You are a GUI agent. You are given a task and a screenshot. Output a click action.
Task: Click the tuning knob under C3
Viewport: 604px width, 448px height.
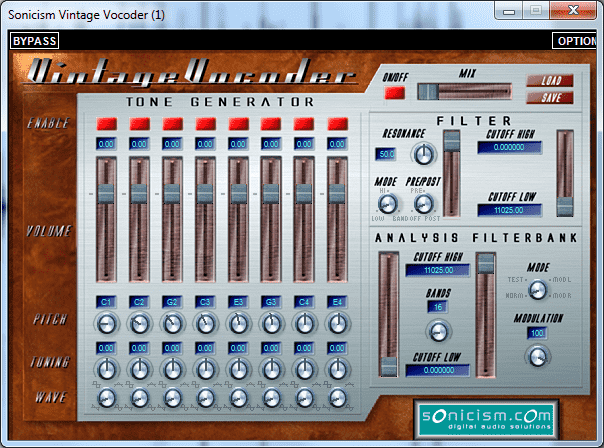coord(206,369)
